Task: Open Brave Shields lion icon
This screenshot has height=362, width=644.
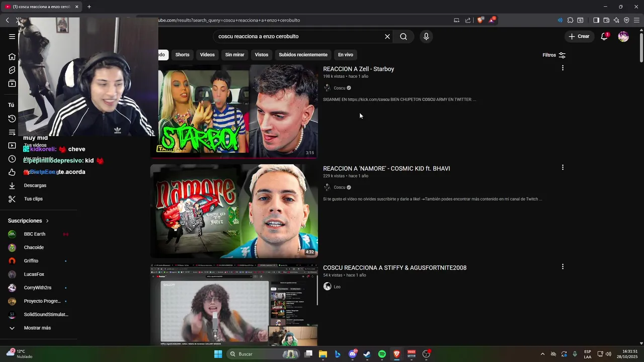Action: point(480,20)
